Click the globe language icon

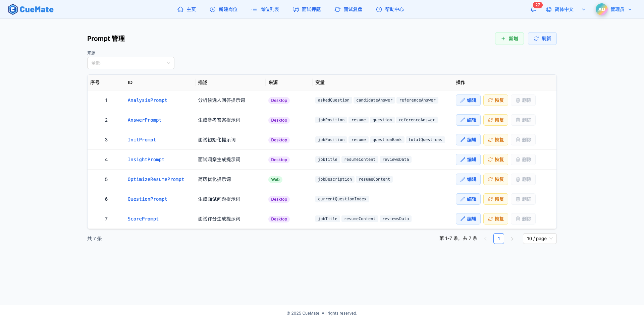point(549,9)
